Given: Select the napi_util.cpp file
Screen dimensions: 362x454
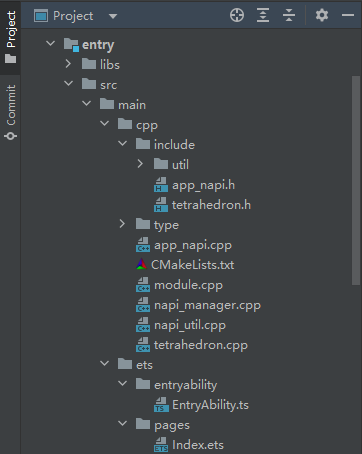Looking at the screenshot, I should pyautogui.click(x=190, y=325).
